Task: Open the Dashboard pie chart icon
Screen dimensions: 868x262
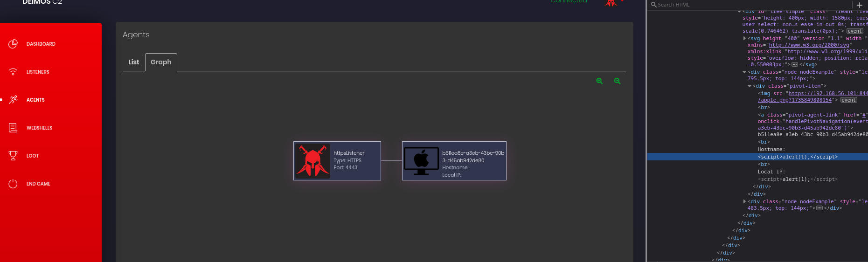Action: 13,44
